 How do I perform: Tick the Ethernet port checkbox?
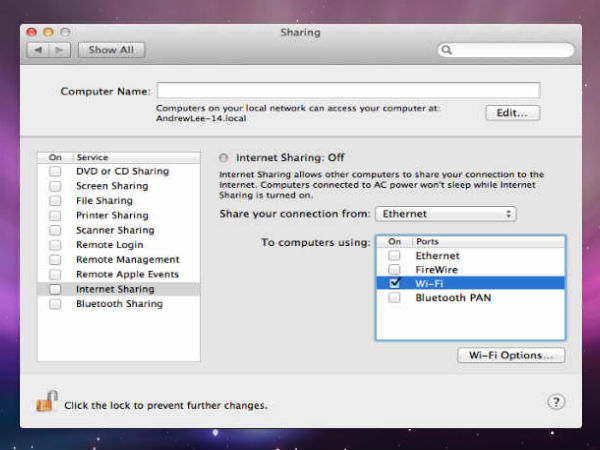click(395, 256)
